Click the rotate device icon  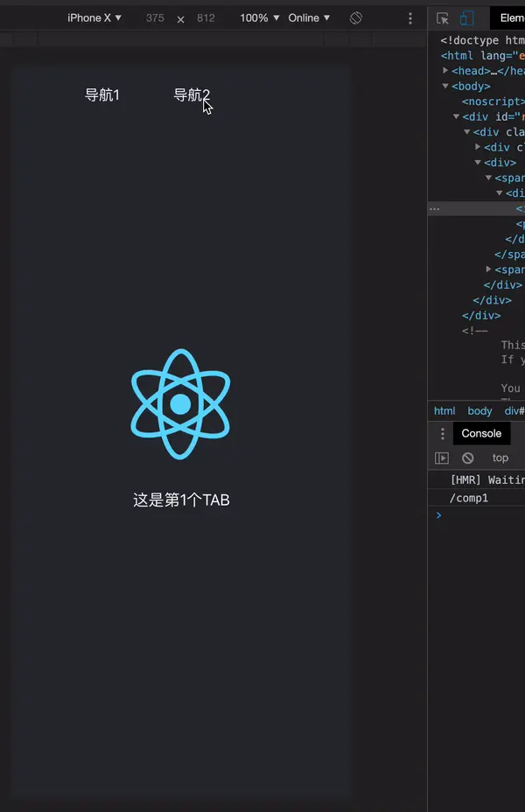point(356,18)
